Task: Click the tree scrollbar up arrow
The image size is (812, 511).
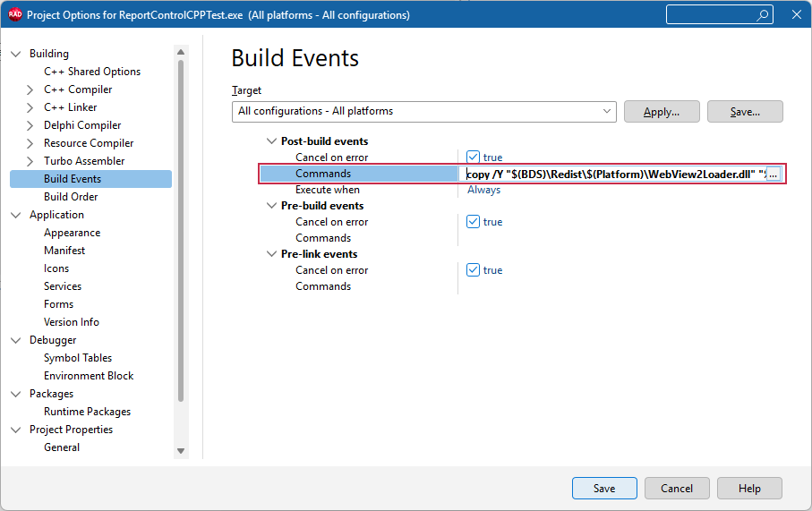Action: 181,52
